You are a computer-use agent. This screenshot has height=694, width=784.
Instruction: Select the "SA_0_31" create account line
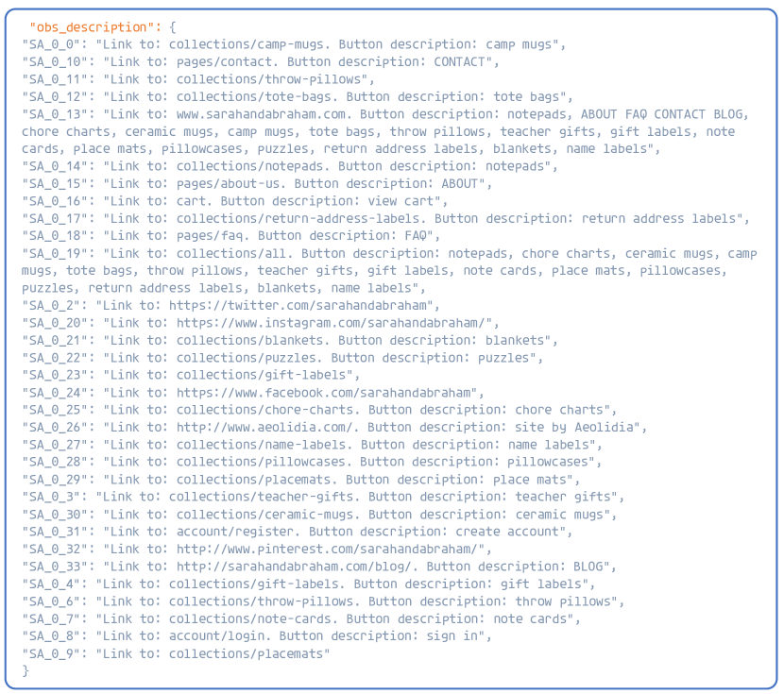pyautogui.click(x=298, y=533)
